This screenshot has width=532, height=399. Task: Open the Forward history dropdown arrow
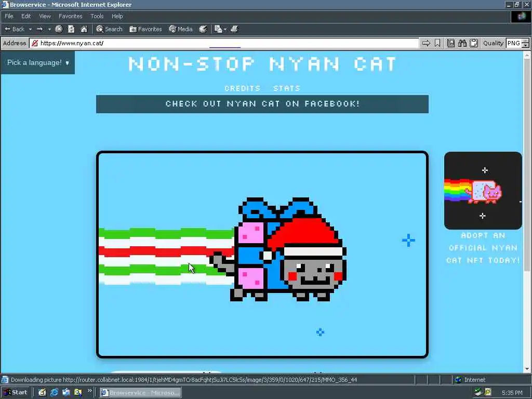49,29
